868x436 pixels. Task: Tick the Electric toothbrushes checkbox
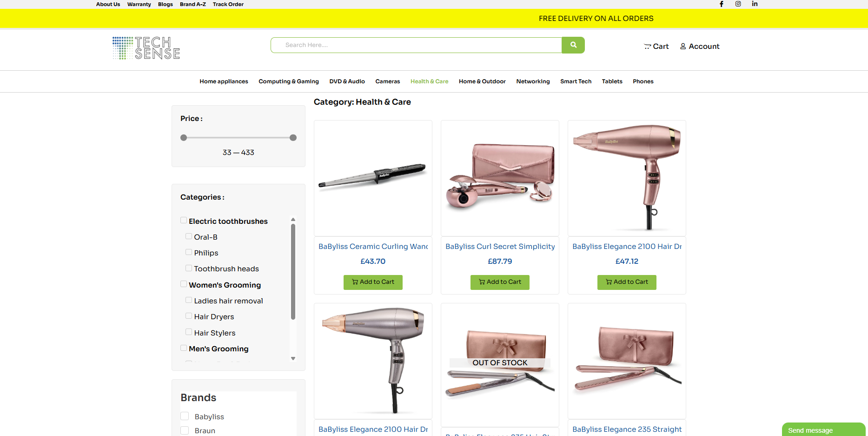pos(184,221)
